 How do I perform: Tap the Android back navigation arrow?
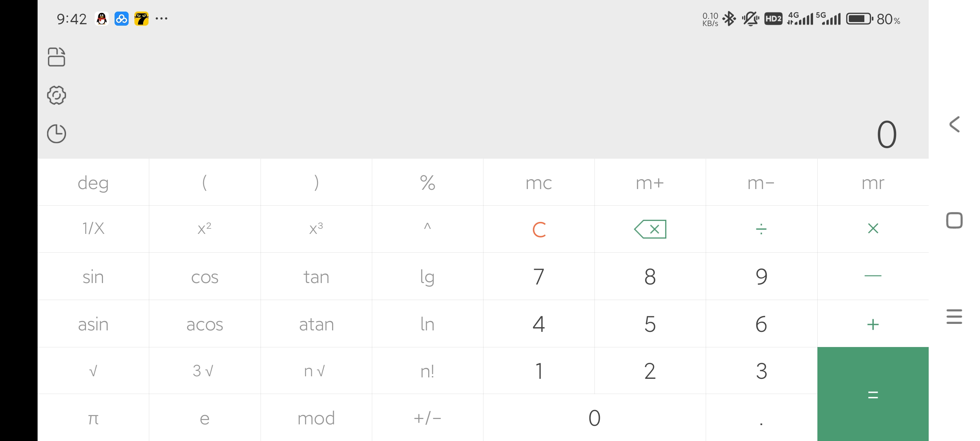tap(954, 124)
